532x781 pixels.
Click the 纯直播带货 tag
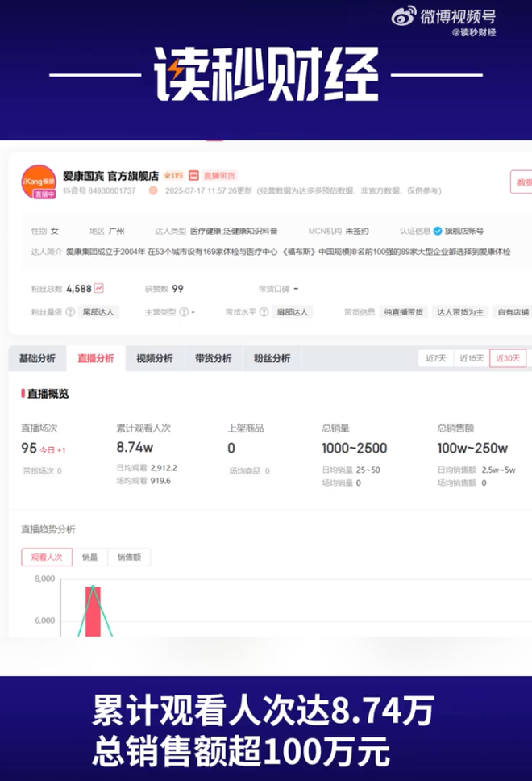click(403, 311)
